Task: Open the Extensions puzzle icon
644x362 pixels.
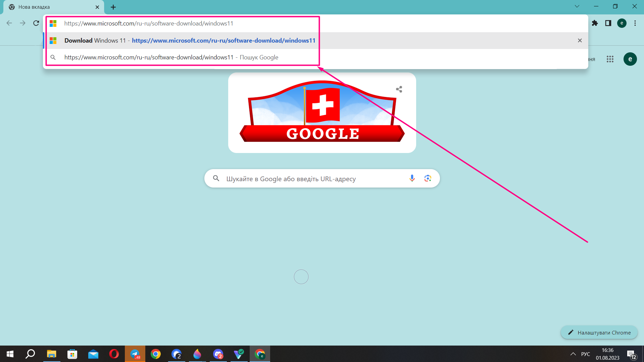Action: (595, 23)
